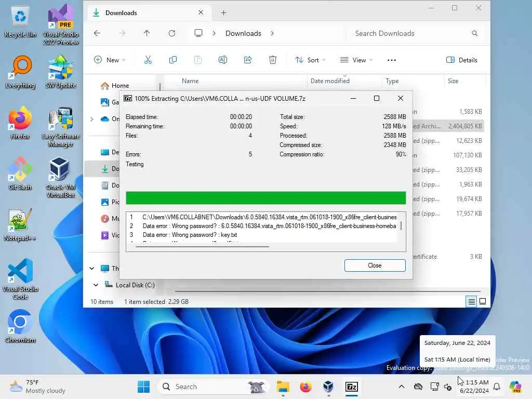Open the See more ellipsis menu
The height and width of the screenshot is (399, 532).
(392, 60)
